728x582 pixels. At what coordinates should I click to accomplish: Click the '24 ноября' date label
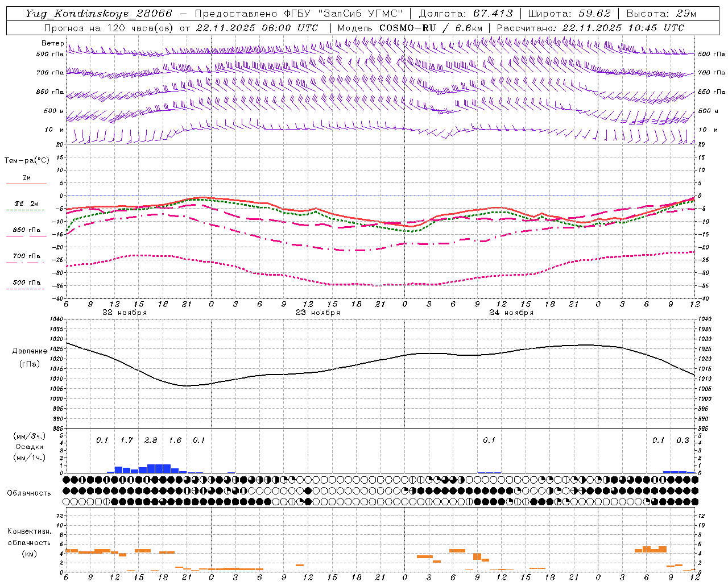[511, 313]
